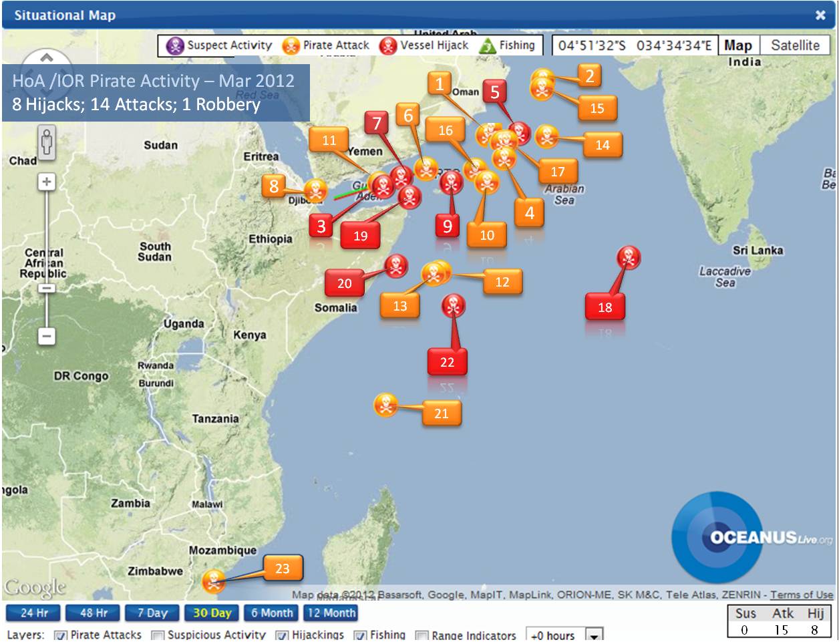The height and width of the screenshot is (644, 839).
Task: Select the Map view tab
Action: coord(738,45)
